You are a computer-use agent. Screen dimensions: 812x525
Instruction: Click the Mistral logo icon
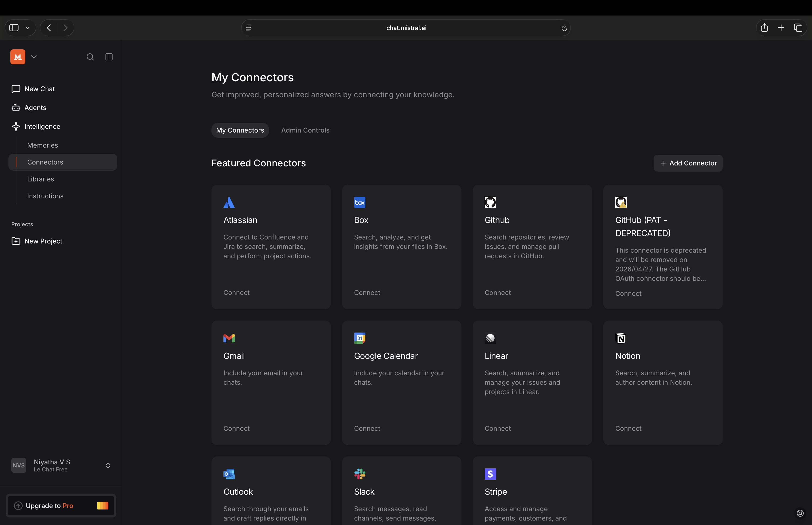[x=18, y=57]
